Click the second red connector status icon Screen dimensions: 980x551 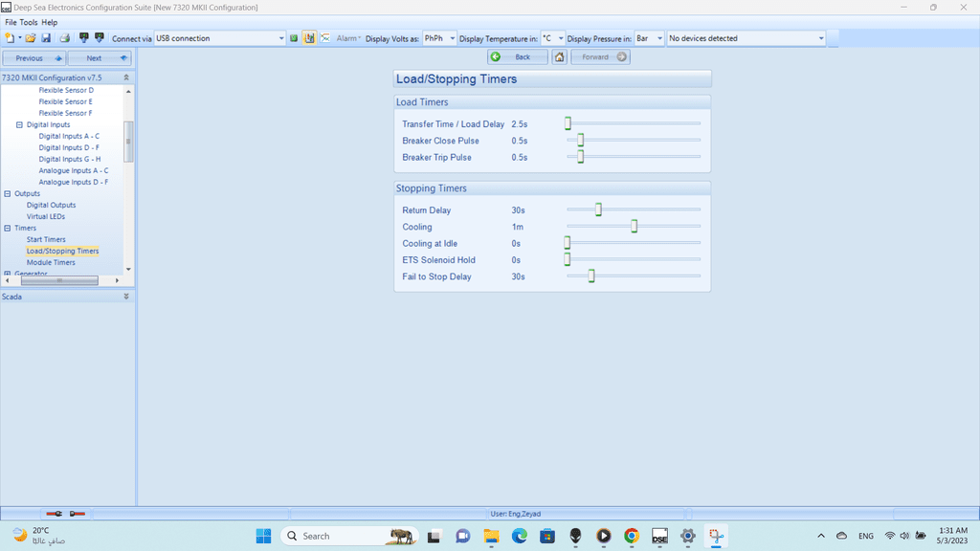[77, 514]
